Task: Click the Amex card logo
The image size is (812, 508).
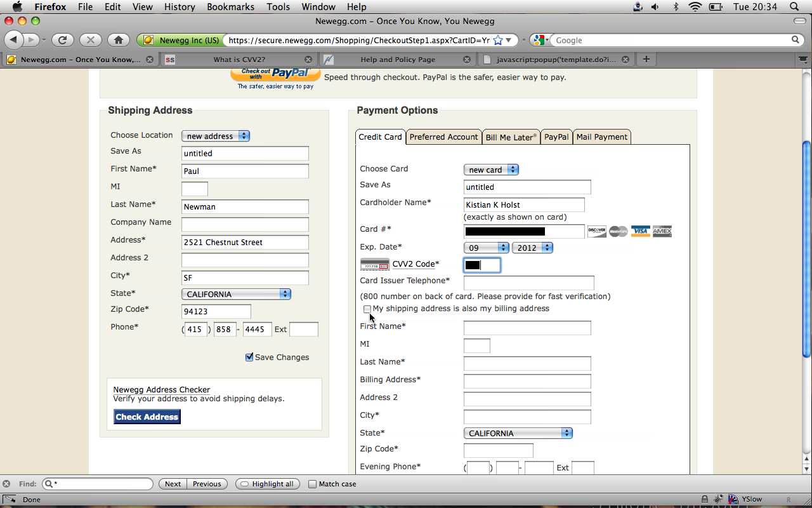Action: pos(662,231)
